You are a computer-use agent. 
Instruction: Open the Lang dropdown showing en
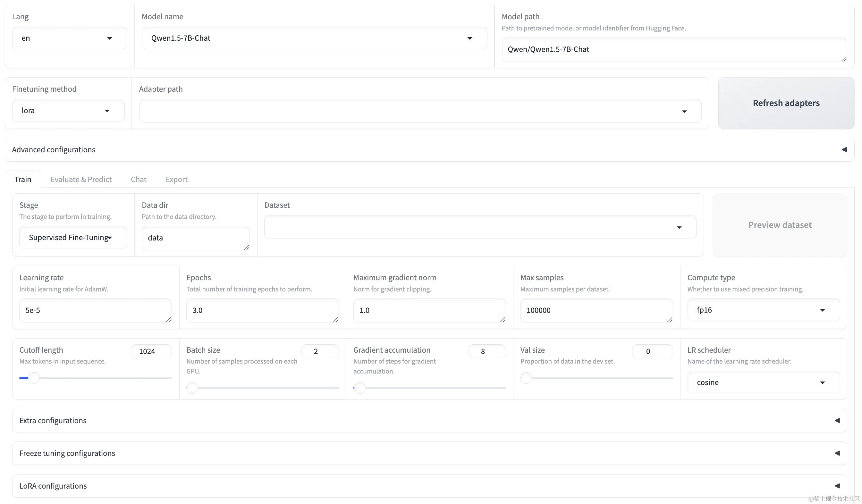pyautogui.click(x=70, y=38)
